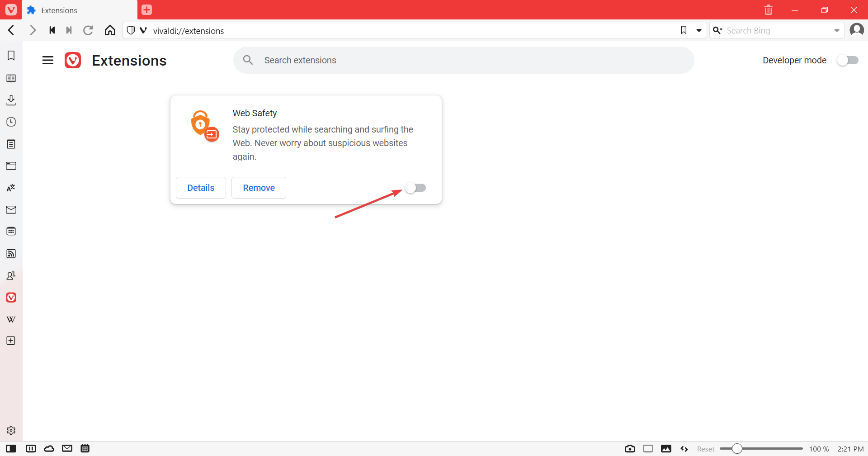Click the rewind history button
Viewport: 868px width, 456px height.
click(52, 30)
